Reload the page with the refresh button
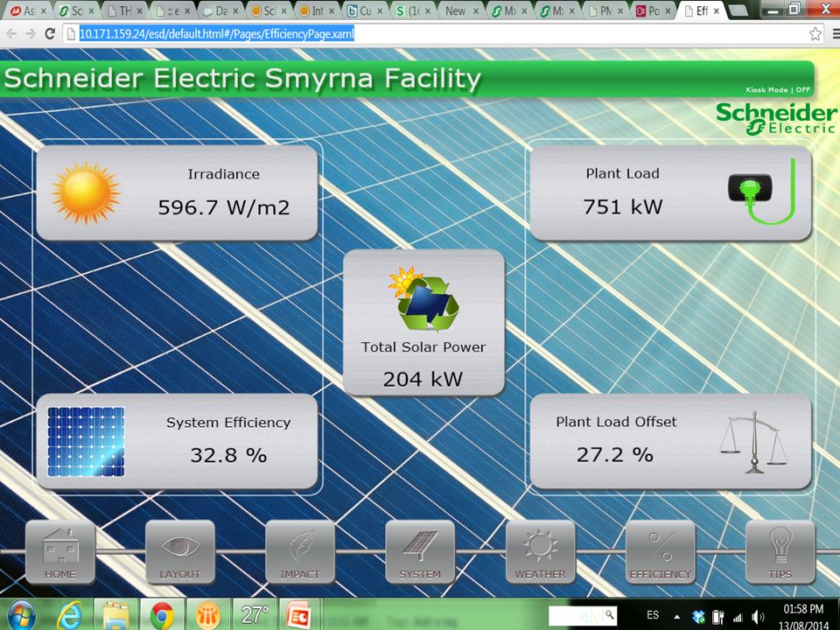The height and width of the screenshot is (630, 840). [50, 34]
